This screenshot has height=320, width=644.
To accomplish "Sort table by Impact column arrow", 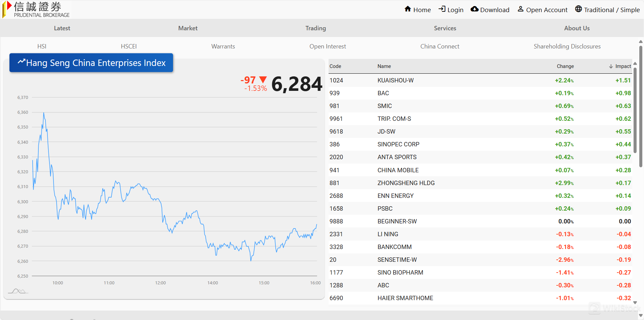I will pos(611,66).
